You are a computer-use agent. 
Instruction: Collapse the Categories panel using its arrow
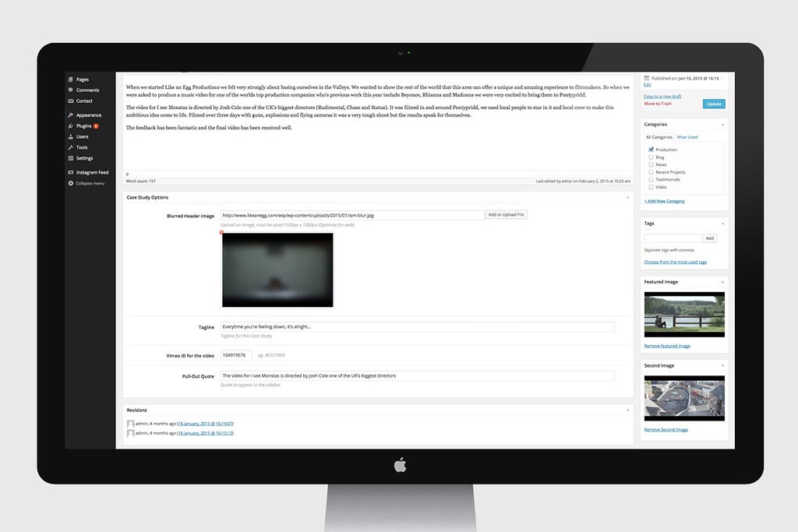click(x=722, y=125)
